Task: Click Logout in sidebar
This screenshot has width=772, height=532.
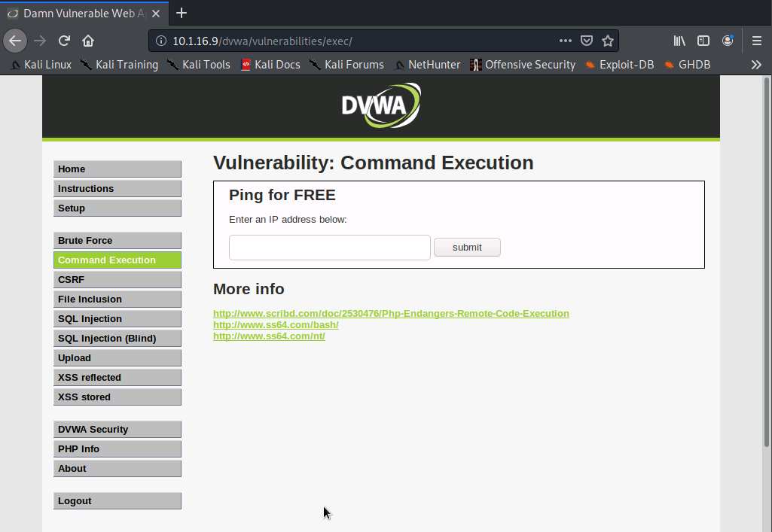Action: pos(117,501)
